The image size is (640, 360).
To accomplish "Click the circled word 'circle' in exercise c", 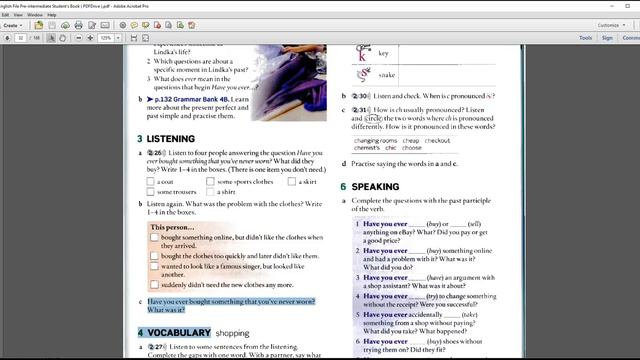I will 373,118.
